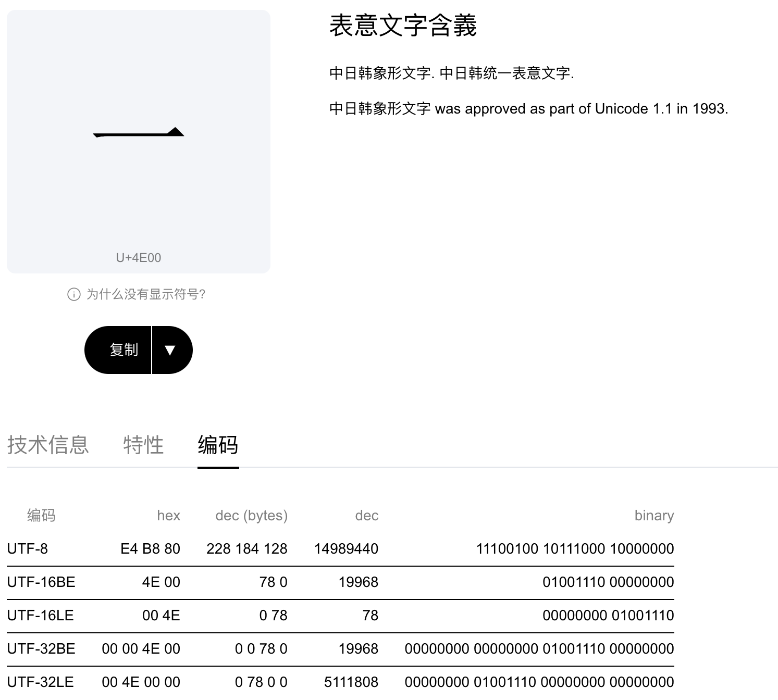Screen dimensions: 778x700
Task: Select decimal 19968 in UTF-16BE row
Action: click(x=359, y=582)
